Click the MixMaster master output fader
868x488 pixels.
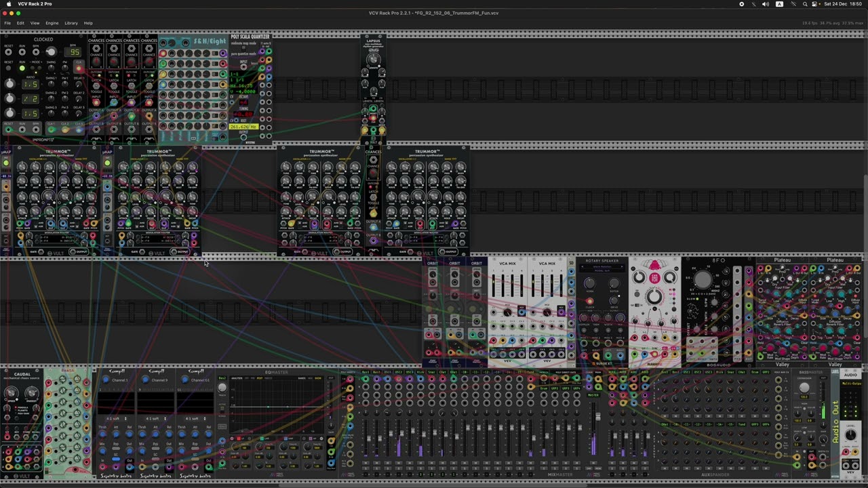[598, 417]
